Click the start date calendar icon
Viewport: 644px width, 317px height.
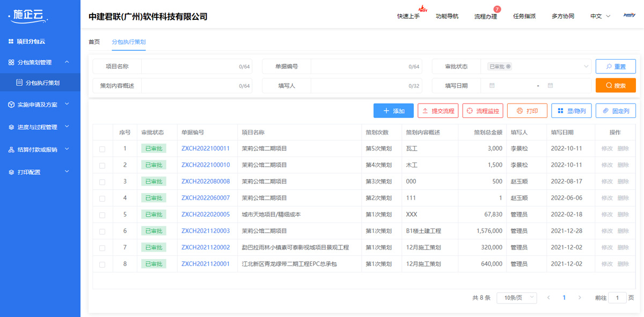point(492,85)
